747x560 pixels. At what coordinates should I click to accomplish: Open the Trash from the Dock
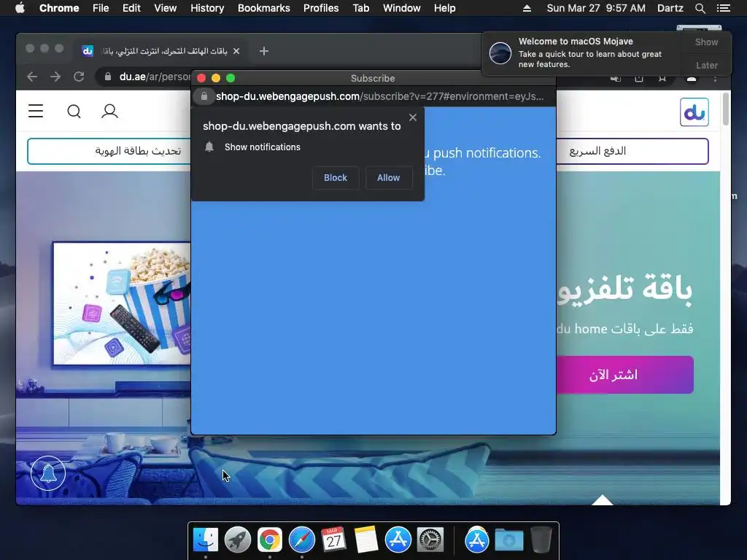click(541, 540)
